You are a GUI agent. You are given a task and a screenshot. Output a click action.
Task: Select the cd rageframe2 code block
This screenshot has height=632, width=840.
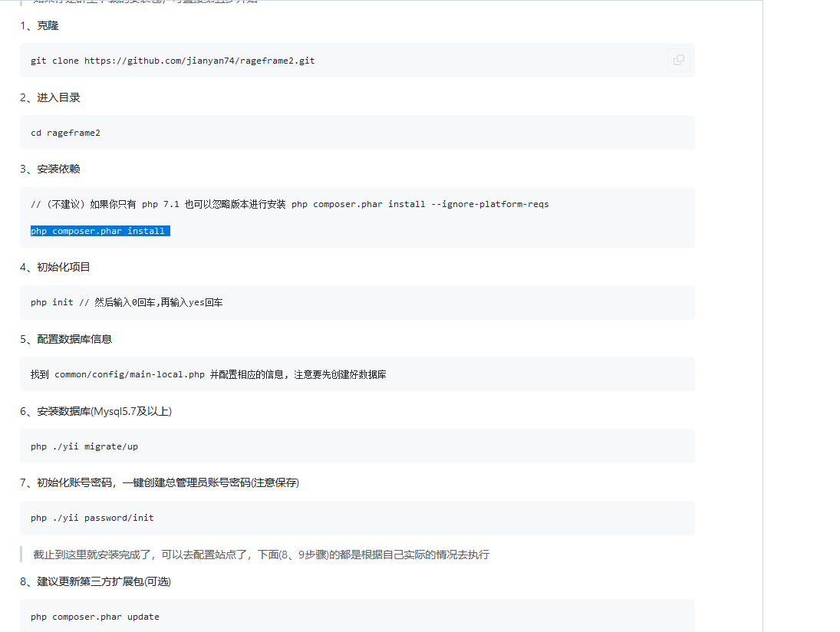(x=66, y=132)
